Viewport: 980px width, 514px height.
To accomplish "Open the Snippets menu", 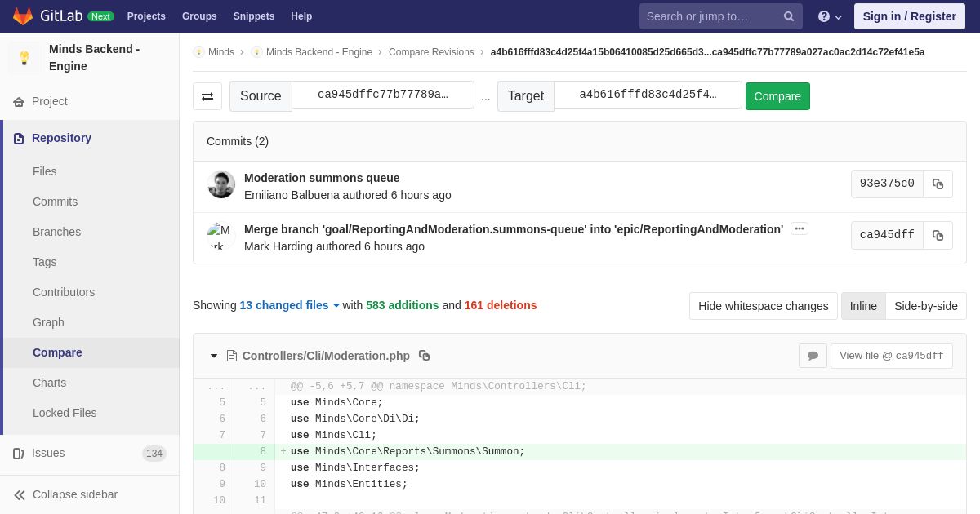I will click(254, 16).
